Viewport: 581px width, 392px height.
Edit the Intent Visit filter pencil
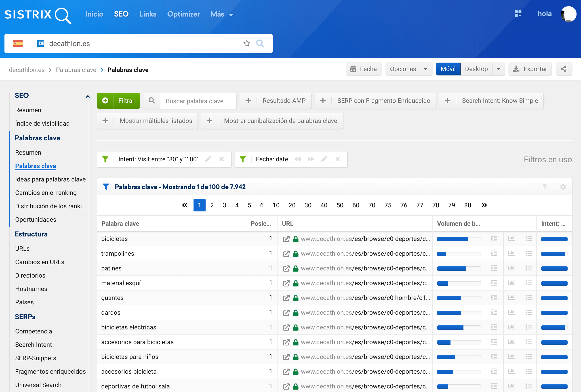(208, 159)
